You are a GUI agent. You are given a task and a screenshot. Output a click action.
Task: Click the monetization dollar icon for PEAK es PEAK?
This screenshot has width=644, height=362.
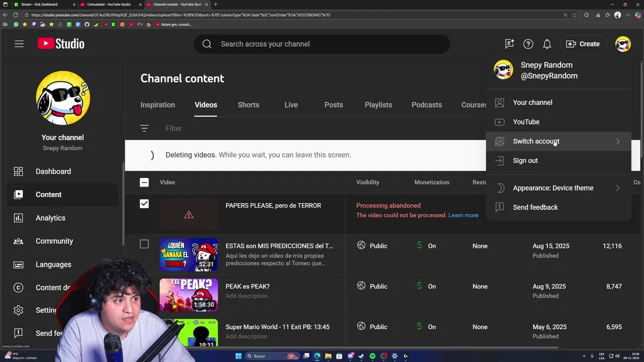pyautogui.click(x=419, y=286)
